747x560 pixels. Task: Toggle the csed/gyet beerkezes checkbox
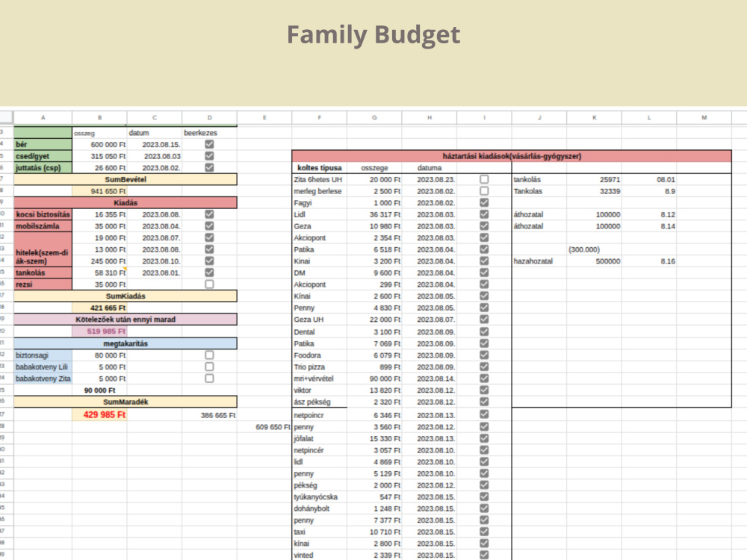click(x=209, y=156)
